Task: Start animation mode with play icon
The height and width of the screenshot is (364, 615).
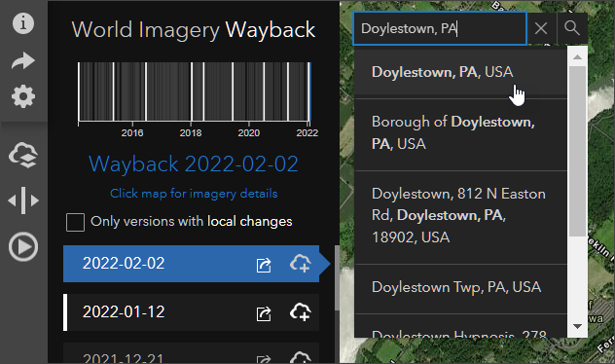Action: [23, 247]
